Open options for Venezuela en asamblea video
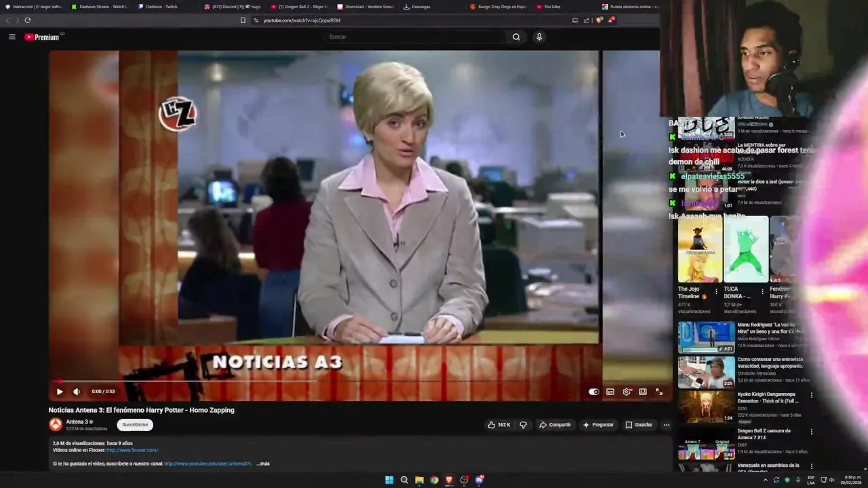Screen dimensions: 868x488 point(811,466)
